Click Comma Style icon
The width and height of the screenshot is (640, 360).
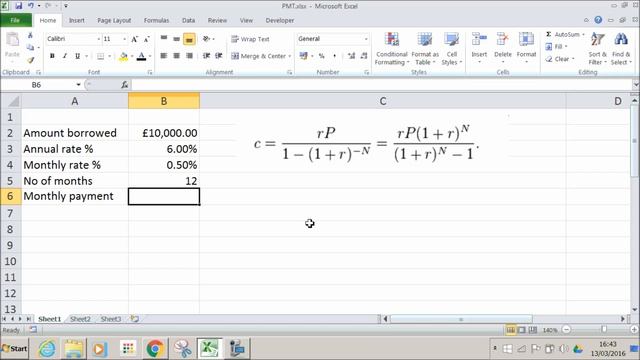pos(334,56)
